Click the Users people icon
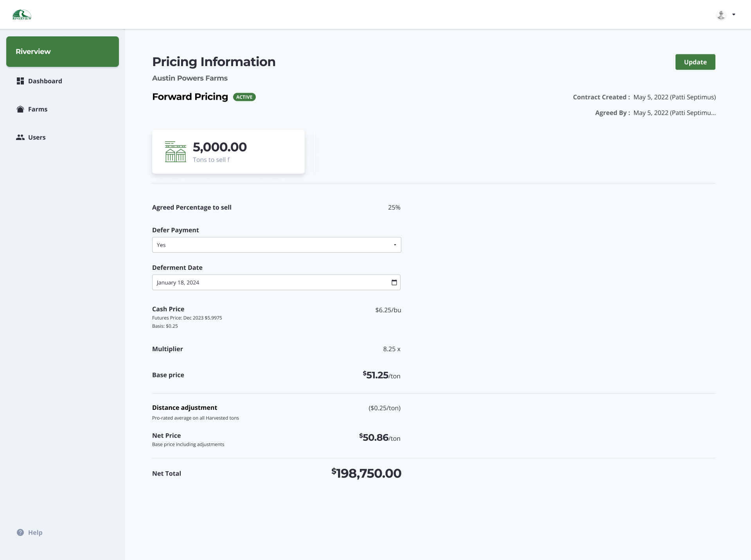 coord(20,137)
